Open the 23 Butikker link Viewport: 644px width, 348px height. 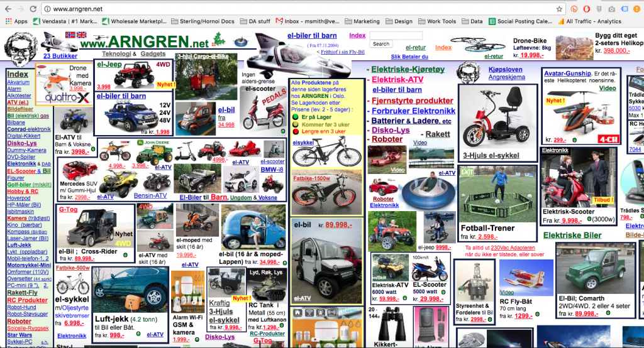(x=60, y=56)
